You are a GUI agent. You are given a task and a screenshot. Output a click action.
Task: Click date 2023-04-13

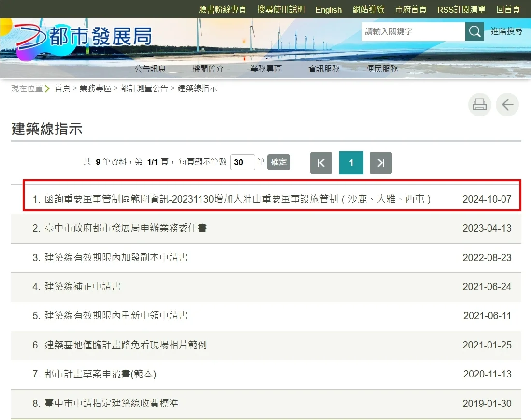[487, 228]
